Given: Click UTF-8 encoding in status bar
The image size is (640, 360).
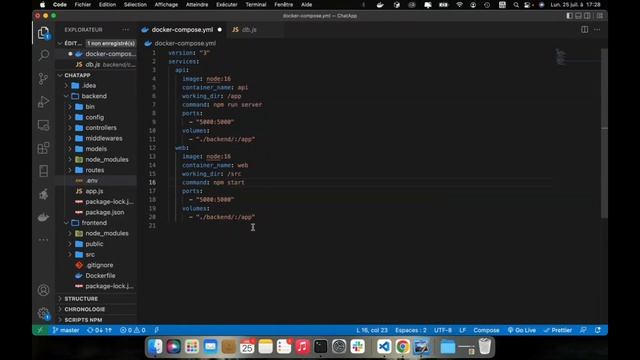Looking at the screenshot, I should (442, 330).
